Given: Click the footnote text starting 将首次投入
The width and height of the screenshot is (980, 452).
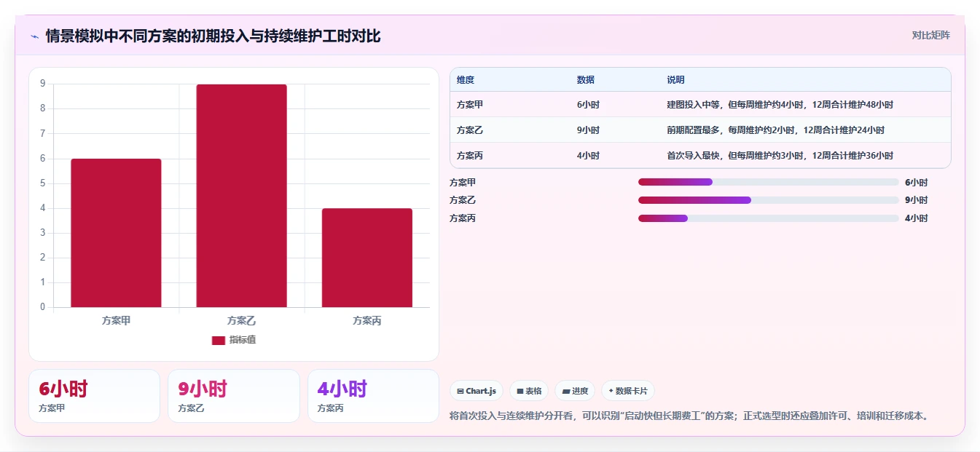Looking at the screenshot, I should [x=690, y=416].
